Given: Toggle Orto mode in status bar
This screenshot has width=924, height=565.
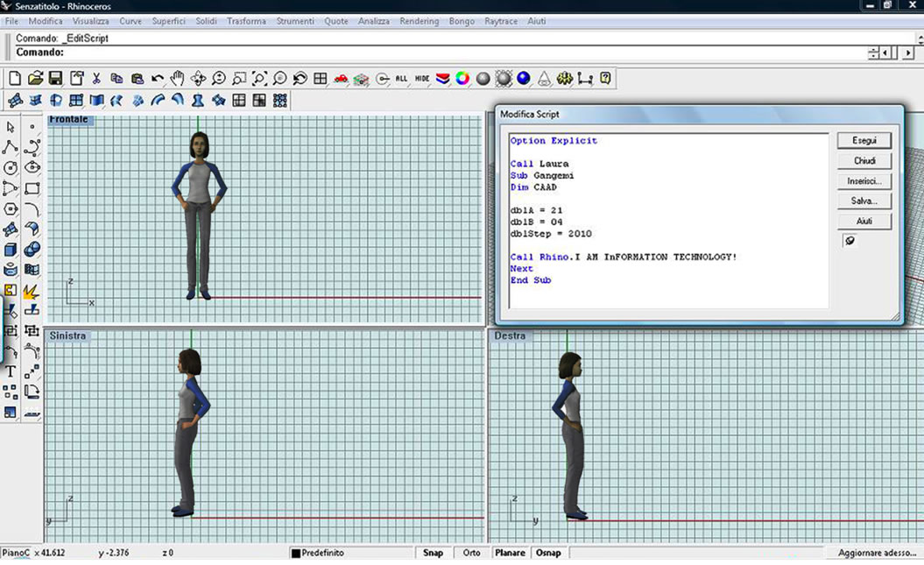Looking at the screenshot, I should click(x=471, y=553).
